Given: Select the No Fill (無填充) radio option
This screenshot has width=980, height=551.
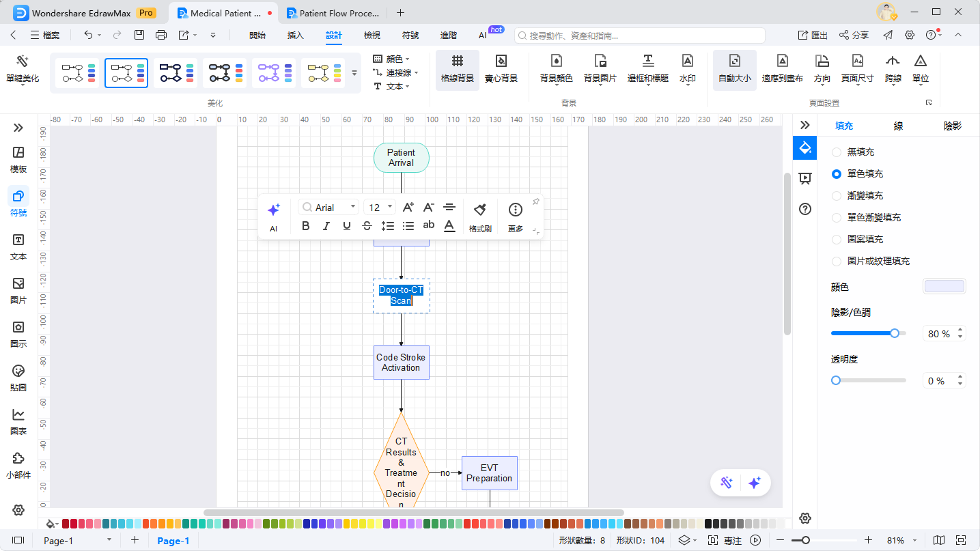Looking at the screenshot, I should coord(837,152).
